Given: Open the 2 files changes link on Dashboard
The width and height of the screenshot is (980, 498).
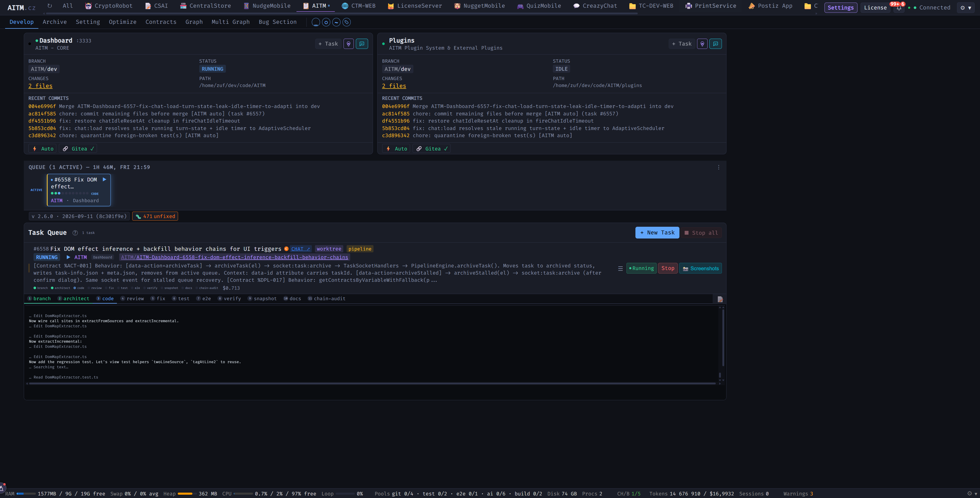Looking at the screenshot, I should 40,86.
